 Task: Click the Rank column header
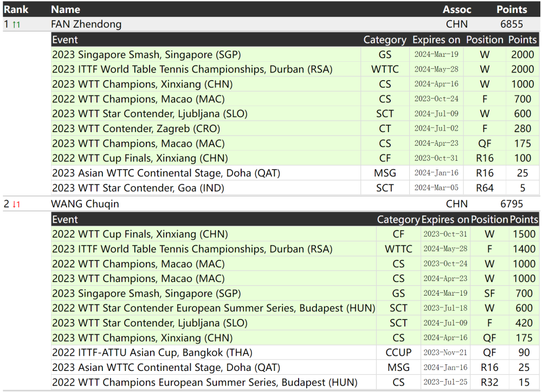point(16,9)
